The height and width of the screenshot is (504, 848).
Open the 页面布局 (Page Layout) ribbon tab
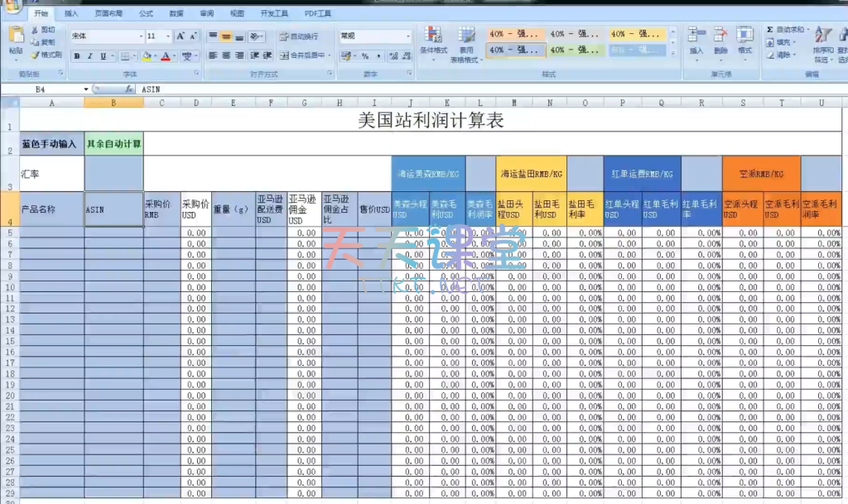pos(108,14)
